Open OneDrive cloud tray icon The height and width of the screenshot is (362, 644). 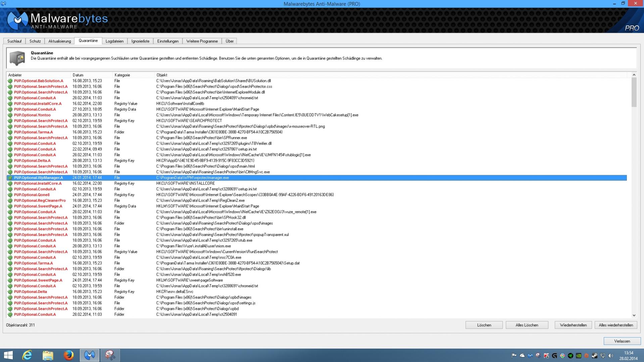coord(522,356)
